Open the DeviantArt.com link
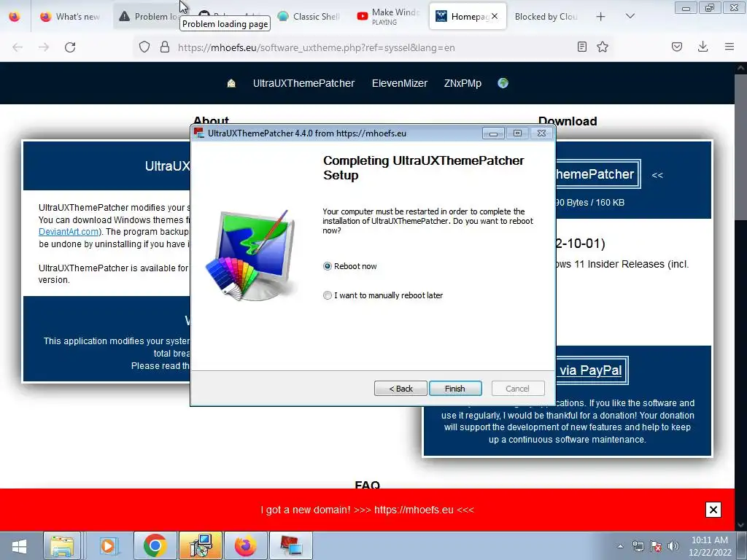This screenshot has height=560, width=747. 69,232
